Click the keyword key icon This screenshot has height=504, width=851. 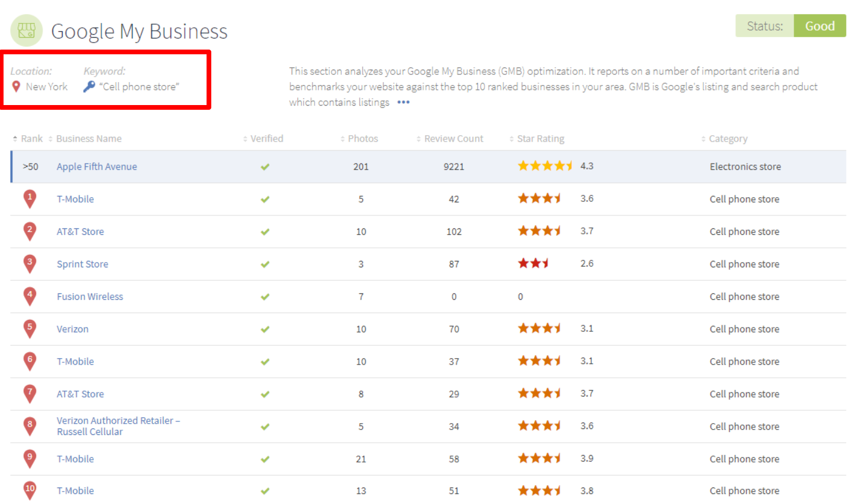tap(89, 87)
